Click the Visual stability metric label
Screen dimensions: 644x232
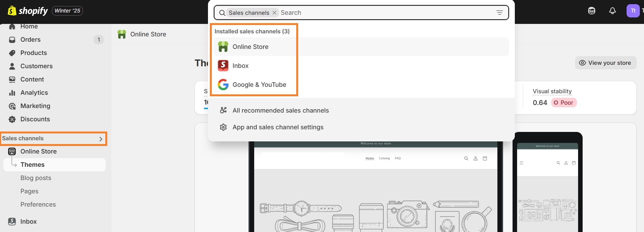[552, 91]
